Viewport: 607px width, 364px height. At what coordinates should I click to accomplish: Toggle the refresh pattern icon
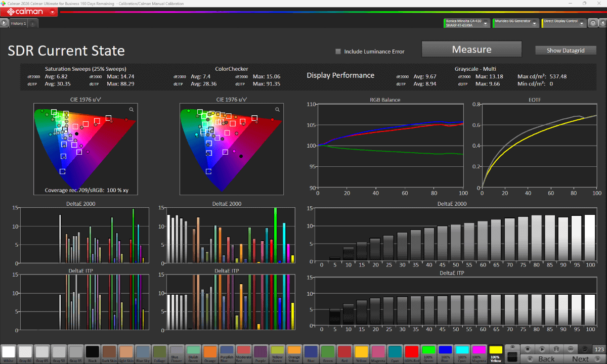(x=585, y=349)
